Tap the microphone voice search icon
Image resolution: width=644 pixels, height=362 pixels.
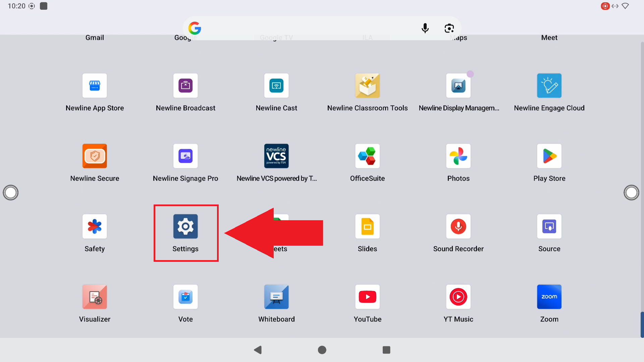pos(425,28)
